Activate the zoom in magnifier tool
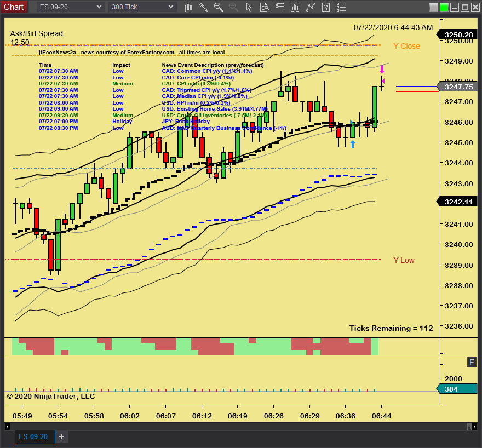The height and width of the screenshot is (448, 482). [218, 7]
